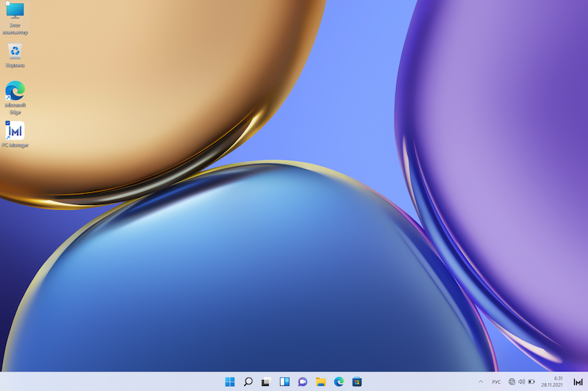Select the PC Manager desktop shortcut
The image size is (588, 391).
point(15,134)
